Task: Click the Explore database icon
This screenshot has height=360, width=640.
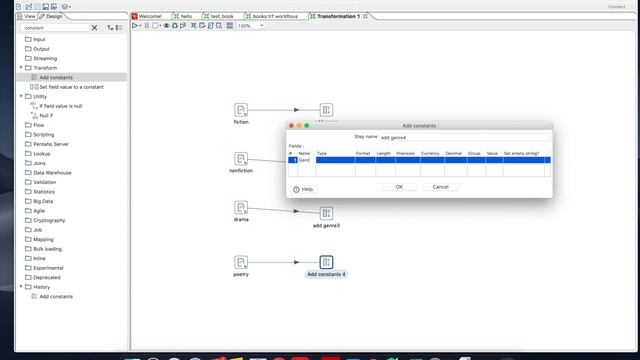Action: [219, 26]
